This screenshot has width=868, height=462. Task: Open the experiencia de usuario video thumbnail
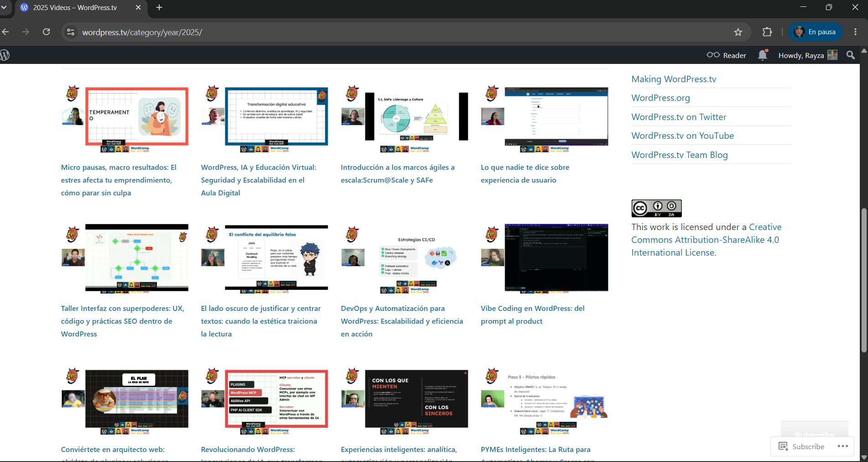[x=544, y=119]
